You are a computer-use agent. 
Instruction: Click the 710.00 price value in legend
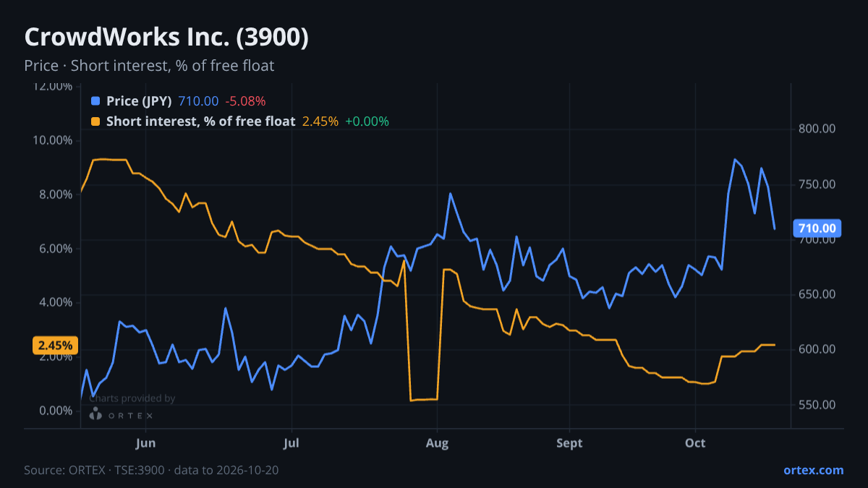[x=198, y=100]
